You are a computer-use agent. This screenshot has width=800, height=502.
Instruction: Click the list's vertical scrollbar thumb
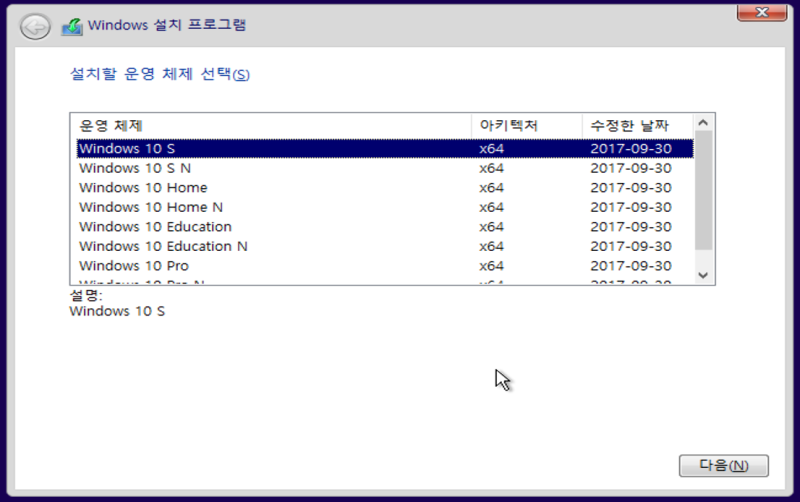click(x=703, y=190)
